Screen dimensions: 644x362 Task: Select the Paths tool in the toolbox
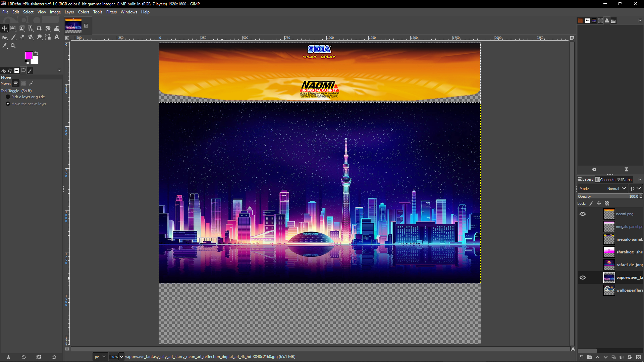tap(48, 37)
